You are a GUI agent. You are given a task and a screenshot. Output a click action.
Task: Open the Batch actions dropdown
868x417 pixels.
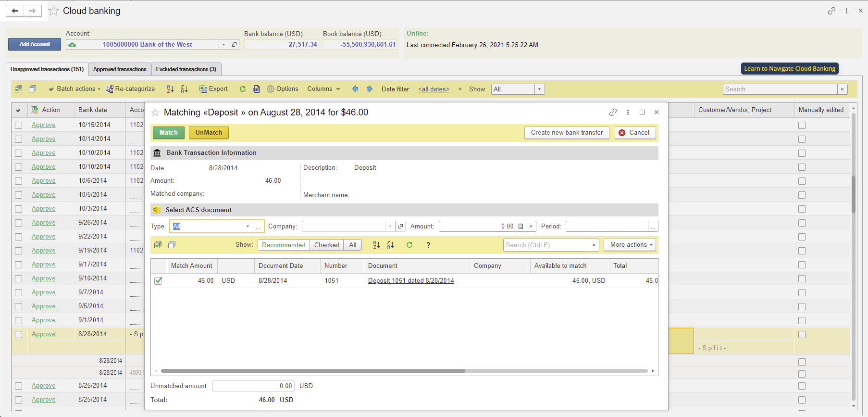coord(74,89)
